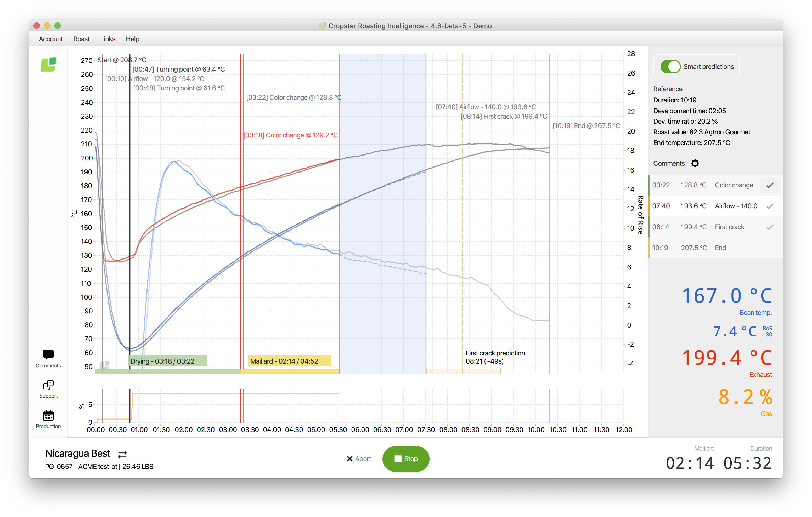Open the Links menu

[108, 39]
